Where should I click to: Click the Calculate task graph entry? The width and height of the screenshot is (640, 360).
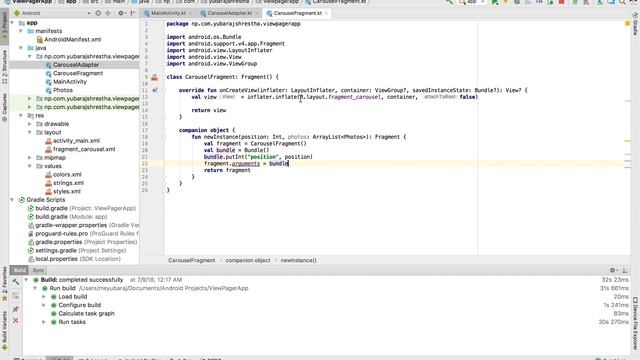click(86, 313)
